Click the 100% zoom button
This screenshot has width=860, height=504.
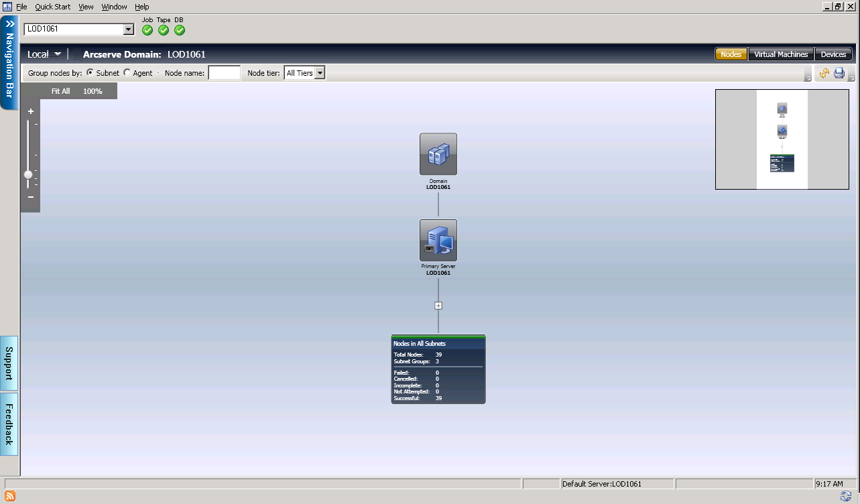click(93, 91)
